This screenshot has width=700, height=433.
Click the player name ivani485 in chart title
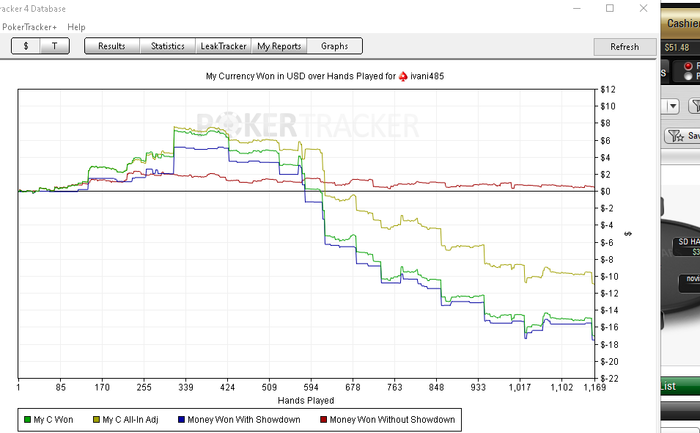(427, 76)
